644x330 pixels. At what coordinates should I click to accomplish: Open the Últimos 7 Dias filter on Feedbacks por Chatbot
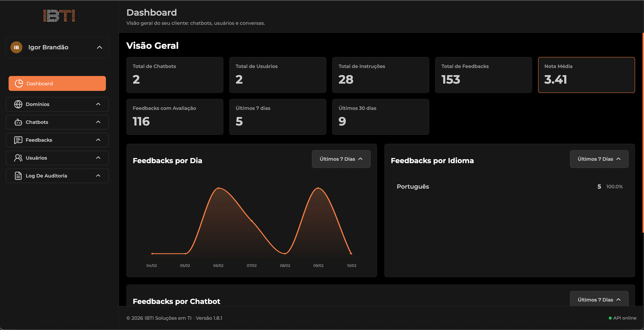point(599,299)
